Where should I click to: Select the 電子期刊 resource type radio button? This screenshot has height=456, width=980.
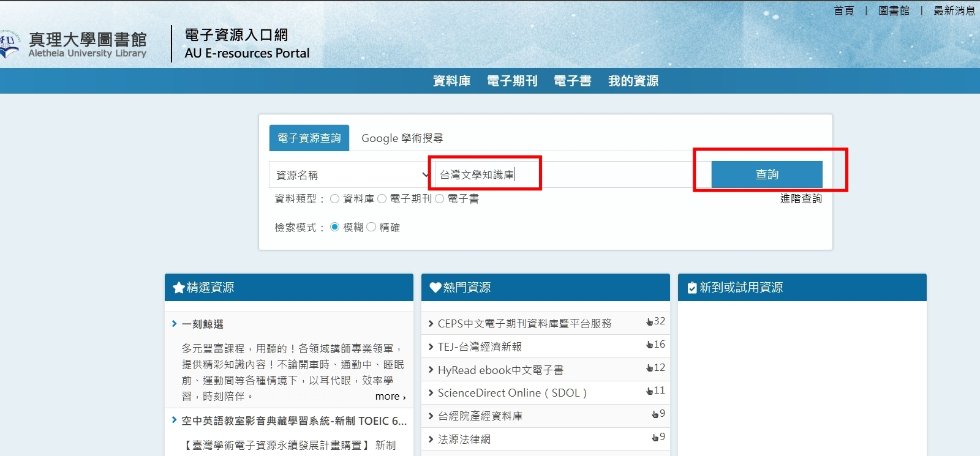(x=382, y=198)
